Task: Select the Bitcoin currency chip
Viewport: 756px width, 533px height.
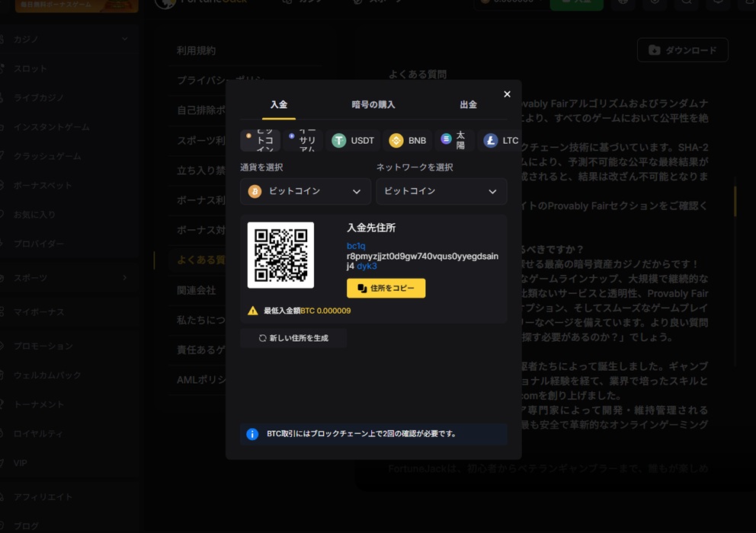Action: coord(261,140)
